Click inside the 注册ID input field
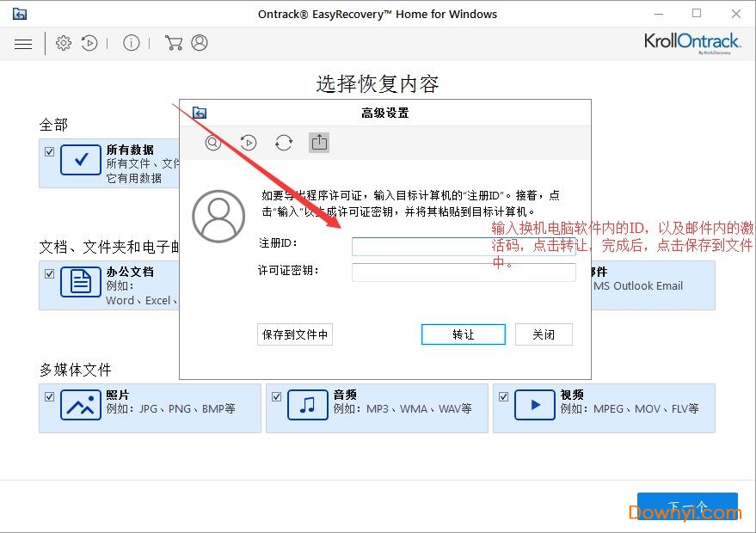Viewport: 756px width, 533px height. (x=464, y=247)
